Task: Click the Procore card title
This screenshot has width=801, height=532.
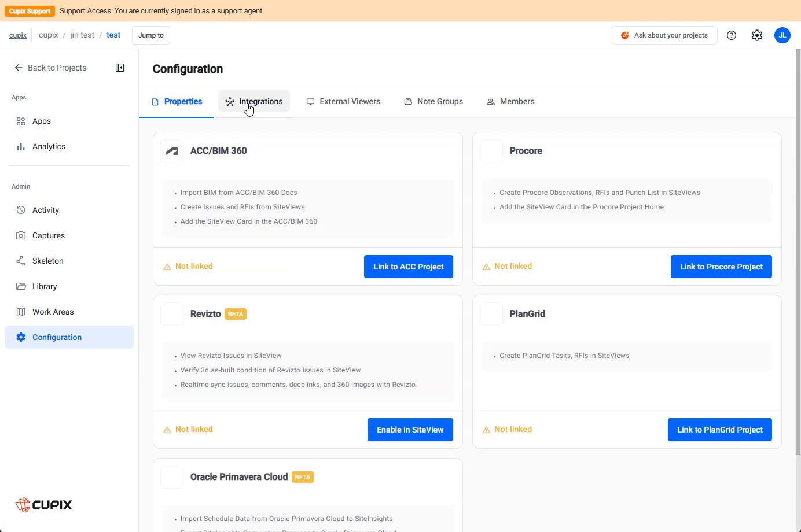Action: pos(526,151)
